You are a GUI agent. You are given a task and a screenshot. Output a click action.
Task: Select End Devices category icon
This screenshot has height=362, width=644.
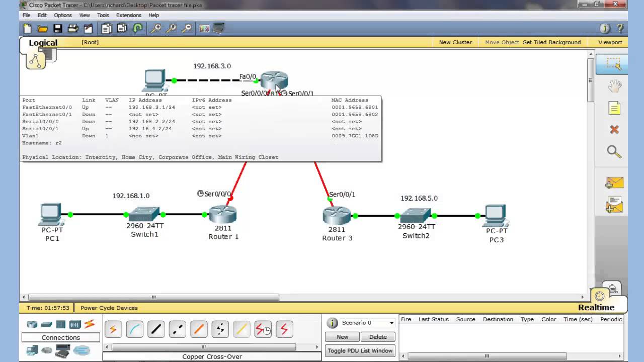pyautogui.click(x=32, y=350)
